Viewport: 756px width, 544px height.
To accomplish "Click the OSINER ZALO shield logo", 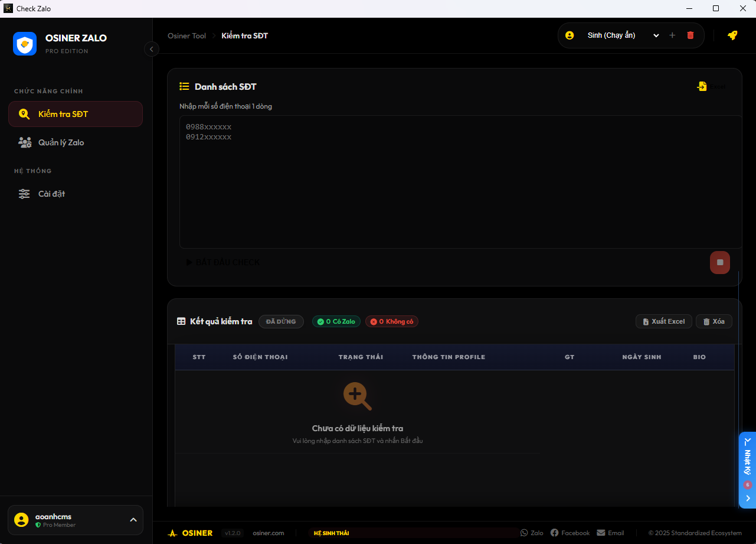I will [25, 44].
